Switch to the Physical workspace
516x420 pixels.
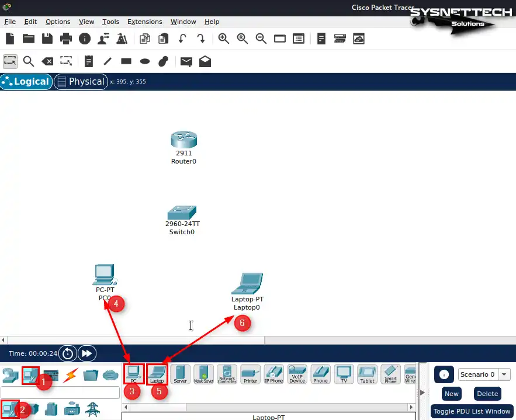coord(81,82)
